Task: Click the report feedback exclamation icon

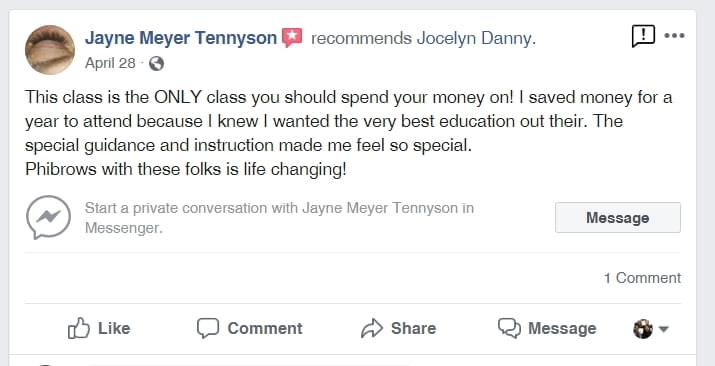Action: 643,36
